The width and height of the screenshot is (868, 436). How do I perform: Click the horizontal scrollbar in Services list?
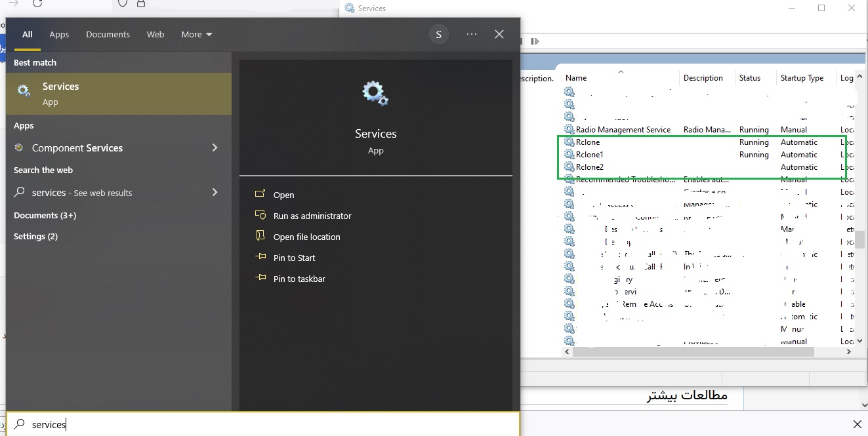(693, 352)
